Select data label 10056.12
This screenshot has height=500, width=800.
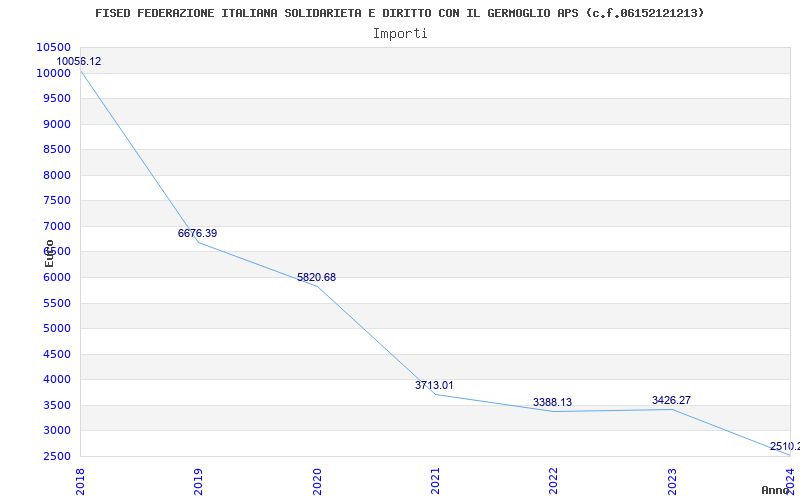tap(79, 61)
